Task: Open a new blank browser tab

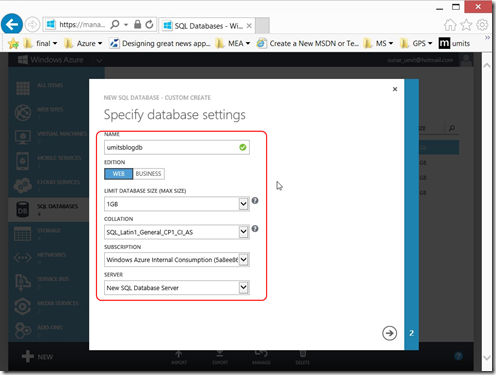Action: pos(263,26)
